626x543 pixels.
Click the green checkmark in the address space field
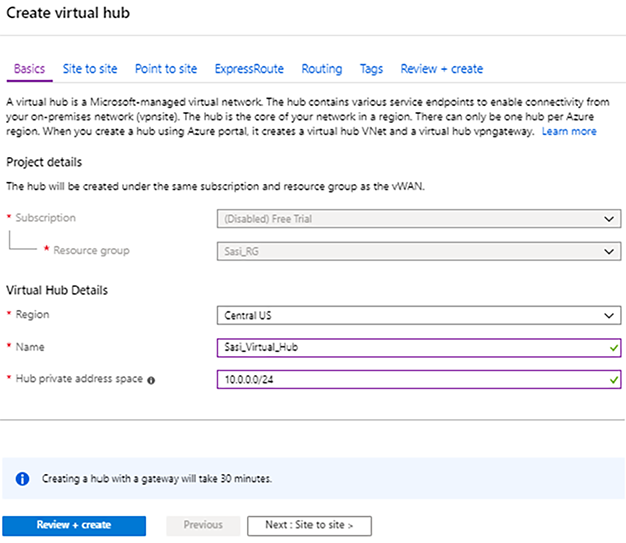point(612,380)
